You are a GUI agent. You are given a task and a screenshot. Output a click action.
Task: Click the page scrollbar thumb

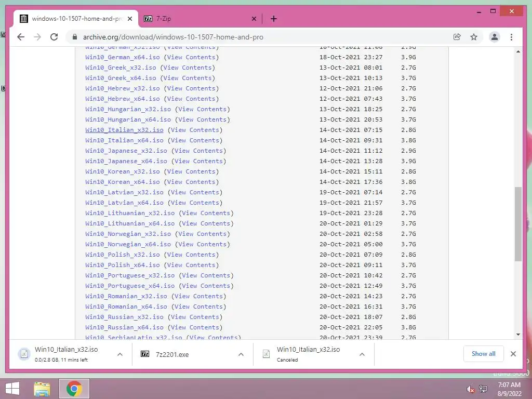pyautogui.click(x=518, y=224)
